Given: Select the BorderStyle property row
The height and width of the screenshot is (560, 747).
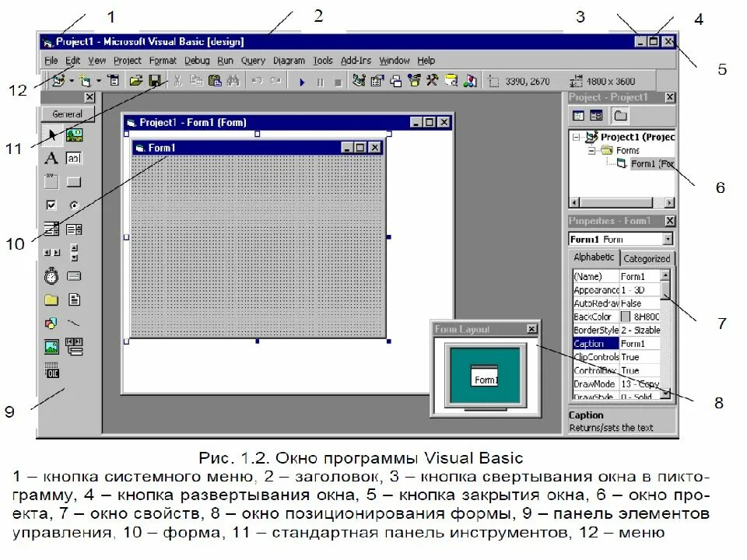Looking at the screenshot, I should 616,330.
